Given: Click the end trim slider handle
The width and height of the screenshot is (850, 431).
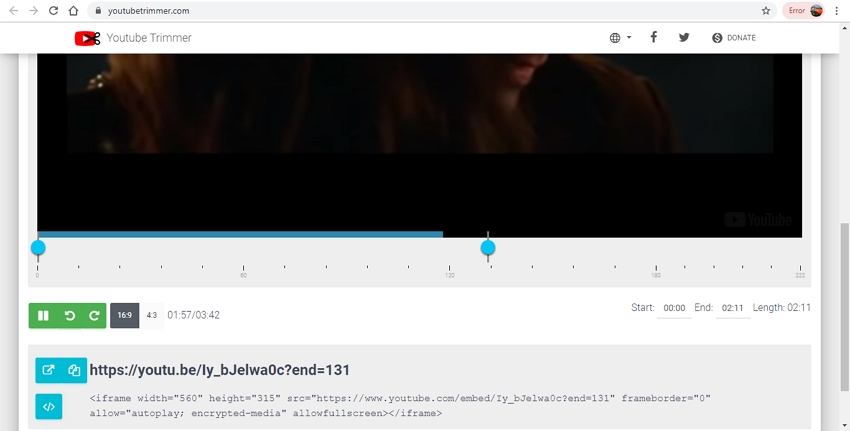Looking at the screenshot, I should (x=488, y=248).
